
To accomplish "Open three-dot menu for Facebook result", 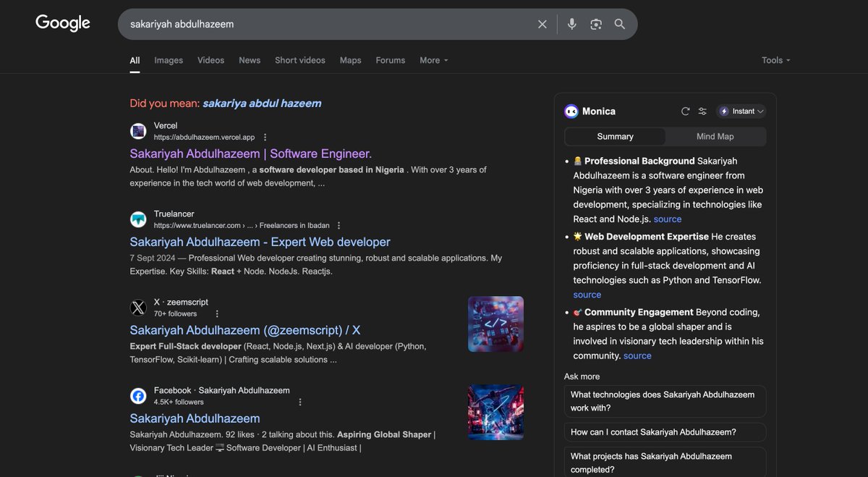I will point(300,402).
